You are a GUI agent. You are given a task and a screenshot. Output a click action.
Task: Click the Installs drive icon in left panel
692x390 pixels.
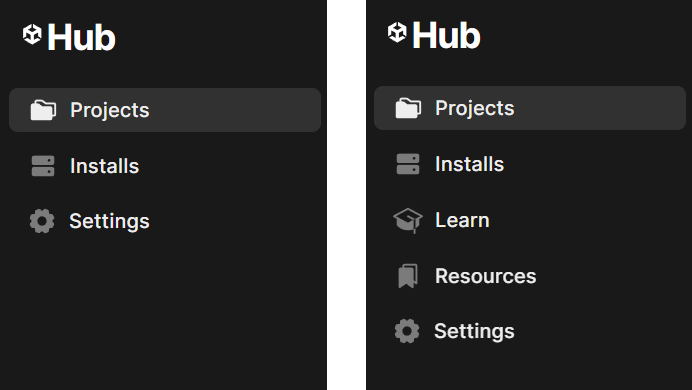[43, 166]
